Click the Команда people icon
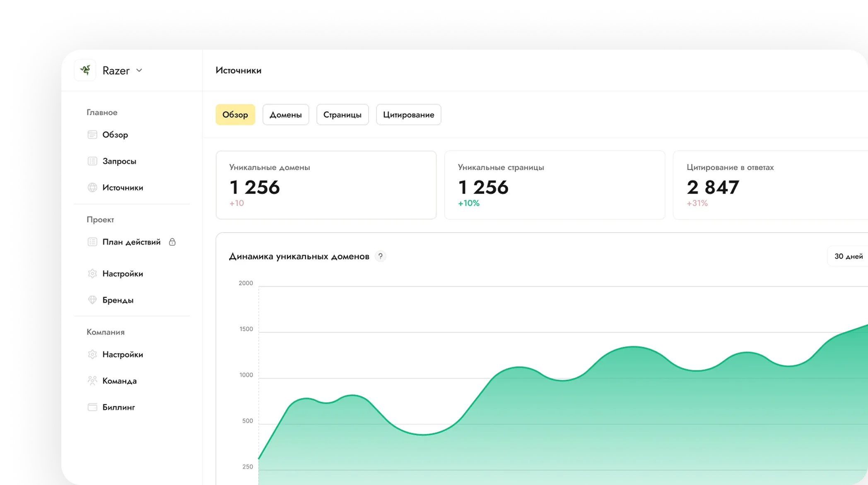This screenshot has width=868, height=485. pos(92,381)
